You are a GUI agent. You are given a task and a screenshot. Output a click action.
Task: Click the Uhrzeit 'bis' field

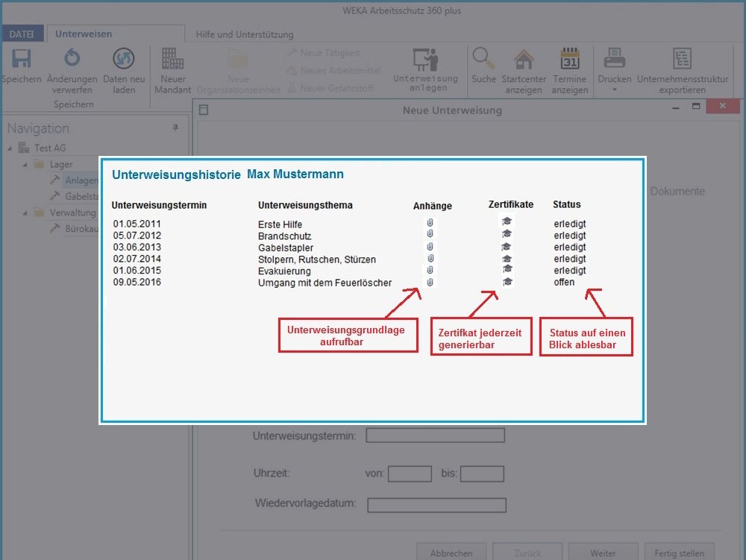pos(482,474)
